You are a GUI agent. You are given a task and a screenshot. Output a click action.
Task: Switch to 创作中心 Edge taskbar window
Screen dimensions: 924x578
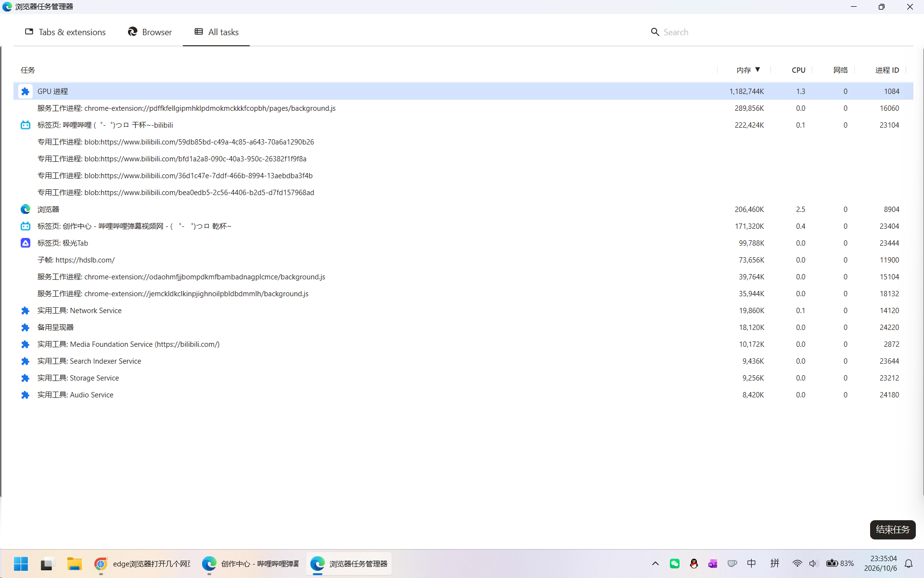pos(251,564)
